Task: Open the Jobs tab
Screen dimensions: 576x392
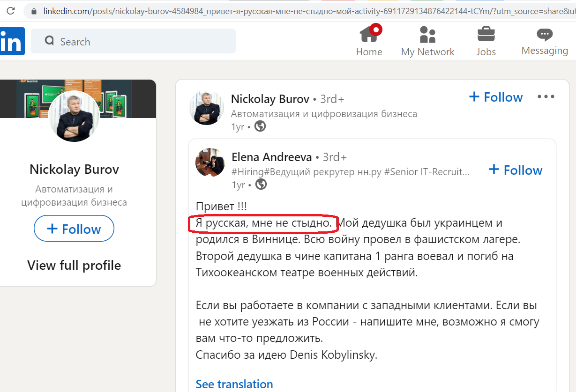Action: coord(486,41)
